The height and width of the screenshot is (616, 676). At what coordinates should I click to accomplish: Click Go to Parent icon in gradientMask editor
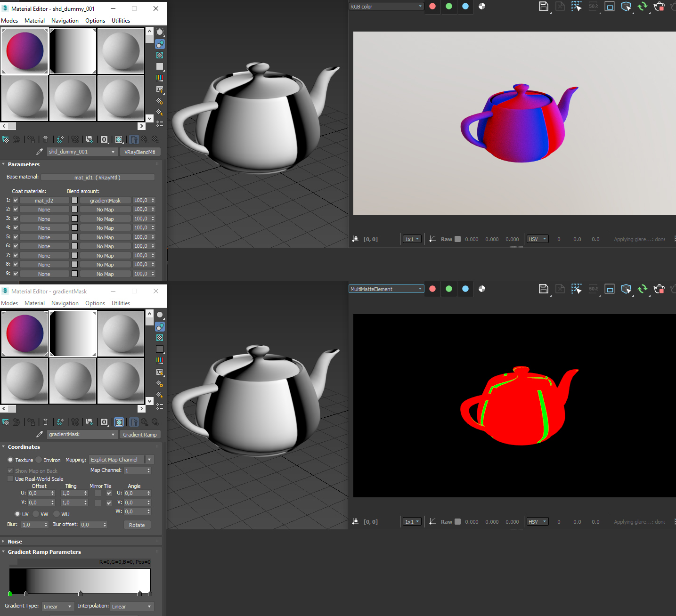(145, 422)
